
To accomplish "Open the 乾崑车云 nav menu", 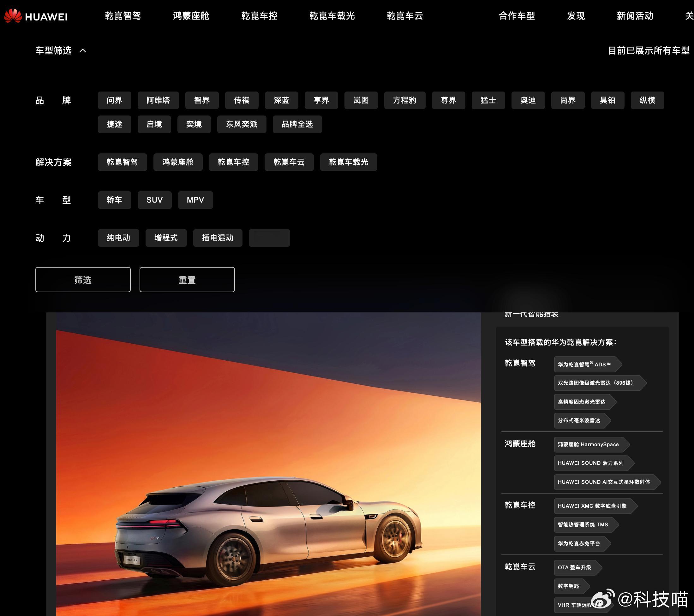I will click(405, 16).
